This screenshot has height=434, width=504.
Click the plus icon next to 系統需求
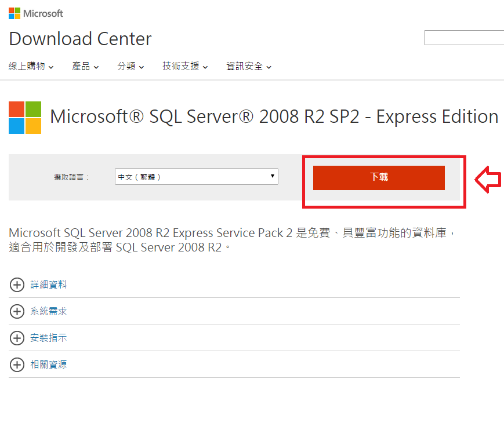[x=17, y=311]
